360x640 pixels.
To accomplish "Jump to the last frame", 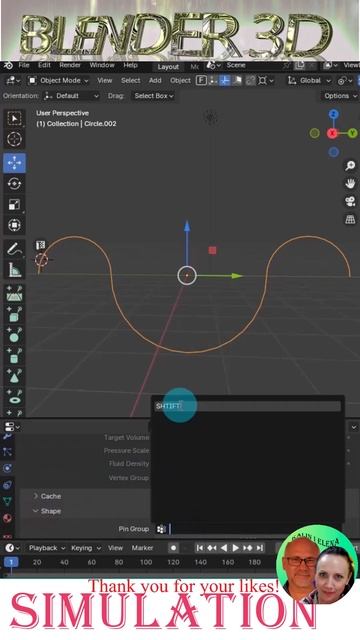I will (x=260, y=548).
